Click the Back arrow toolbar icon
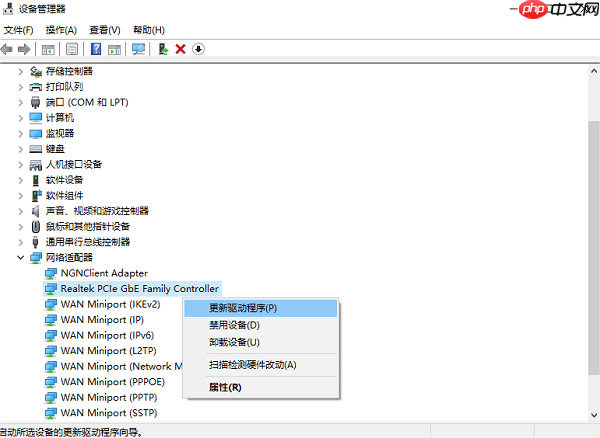 click(7, 49)
